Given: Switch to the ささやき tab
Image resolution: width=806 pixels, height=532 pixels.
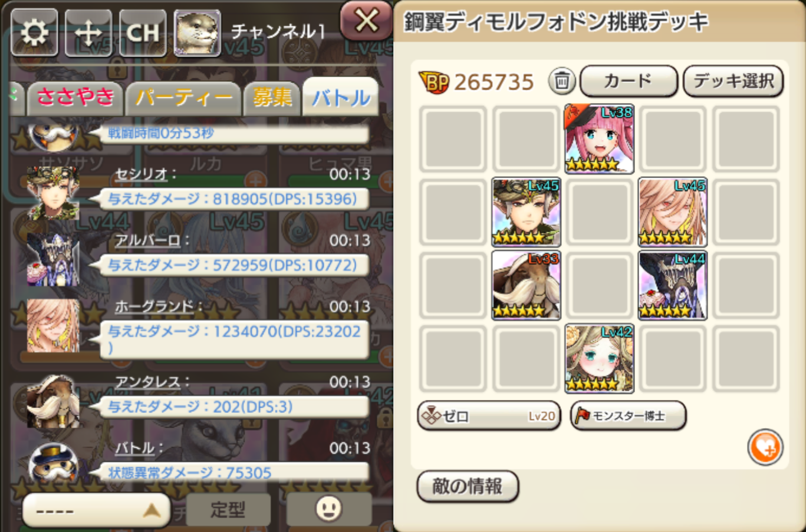Looking at the screenshot, I should (x=75, y=97).
